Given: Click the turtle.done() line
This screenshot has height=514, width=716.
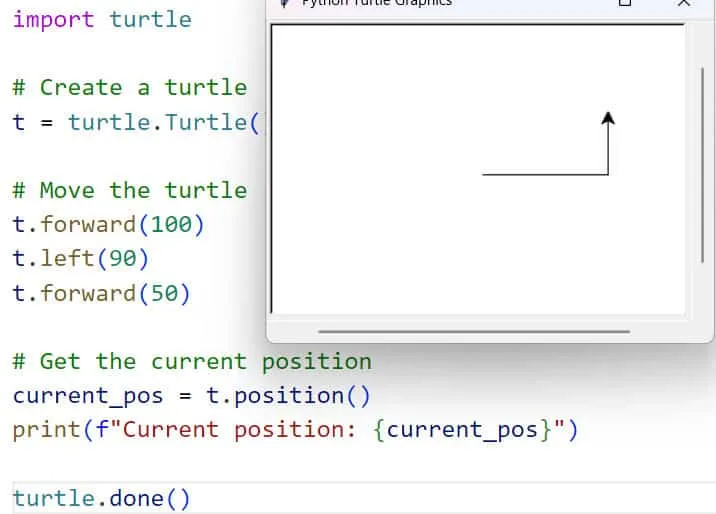Looking at the screenshot, I should click(101, 497).
